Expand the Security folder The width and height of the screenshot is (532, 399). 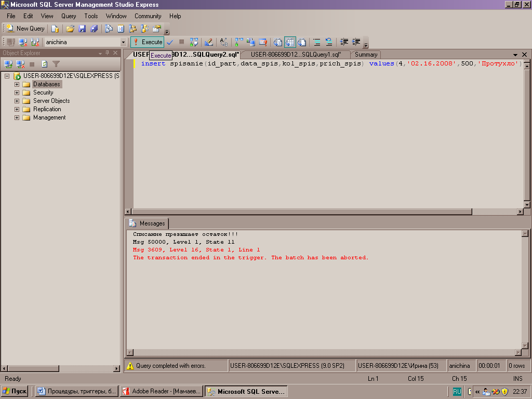click(17, 92)
